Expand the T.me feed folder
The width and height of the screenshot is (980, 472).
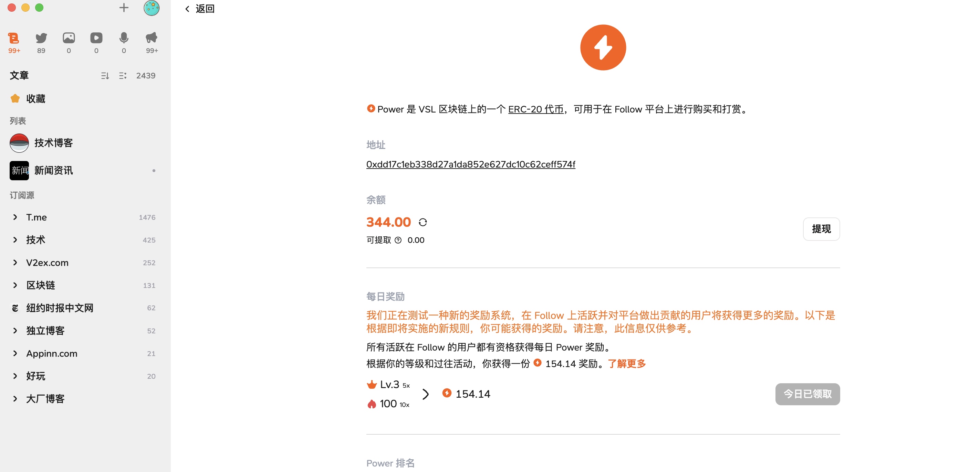click(15, 217)
